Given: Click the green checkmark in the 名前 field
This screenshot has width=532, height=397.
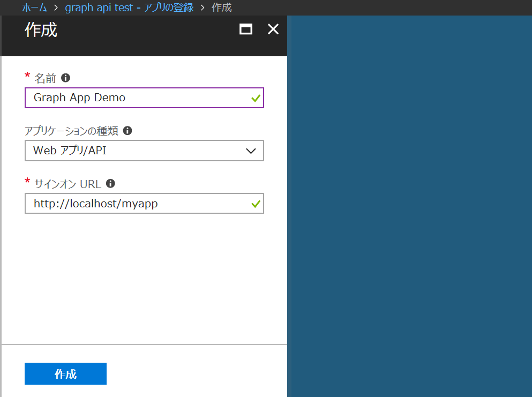Looking at the screenshot, I should pyautogui.click(x=256, y=99).
